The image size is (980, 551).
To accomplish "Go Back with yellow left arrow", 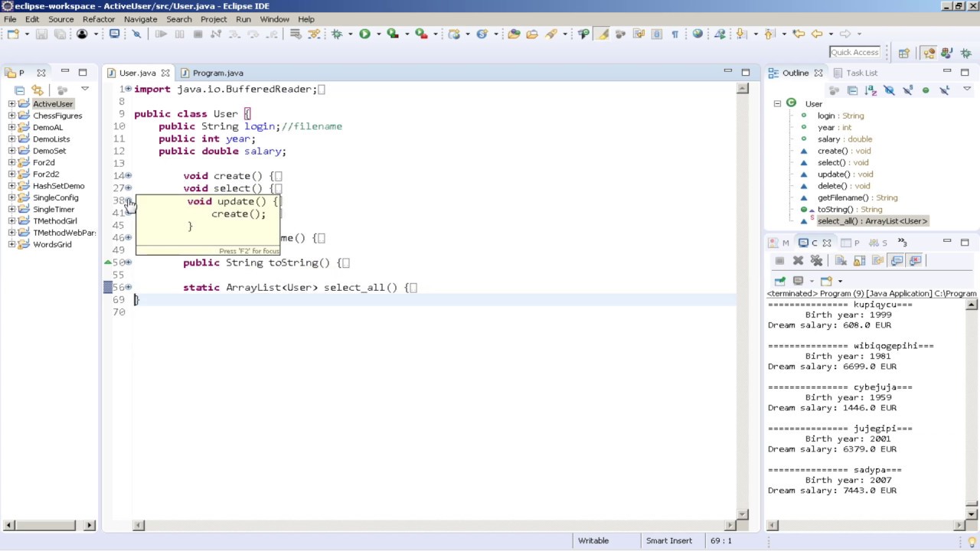I will tap(817, 34).
